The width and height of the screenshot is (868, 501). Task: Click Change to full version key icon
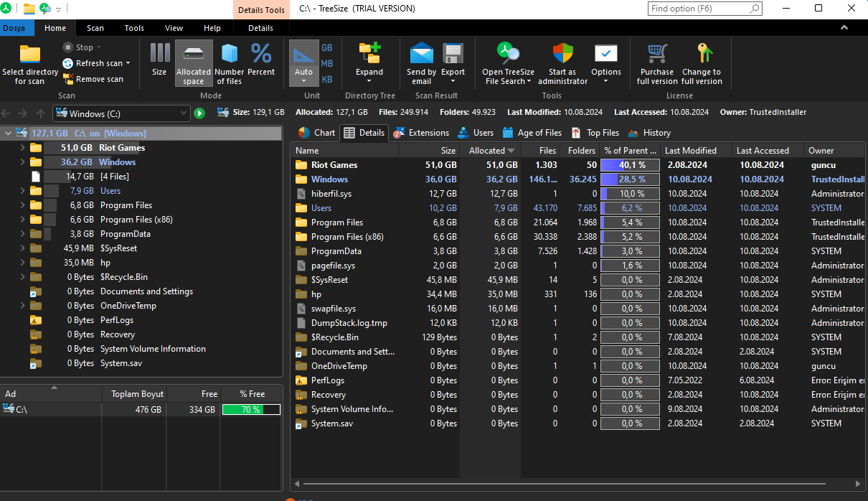(704, 54)
